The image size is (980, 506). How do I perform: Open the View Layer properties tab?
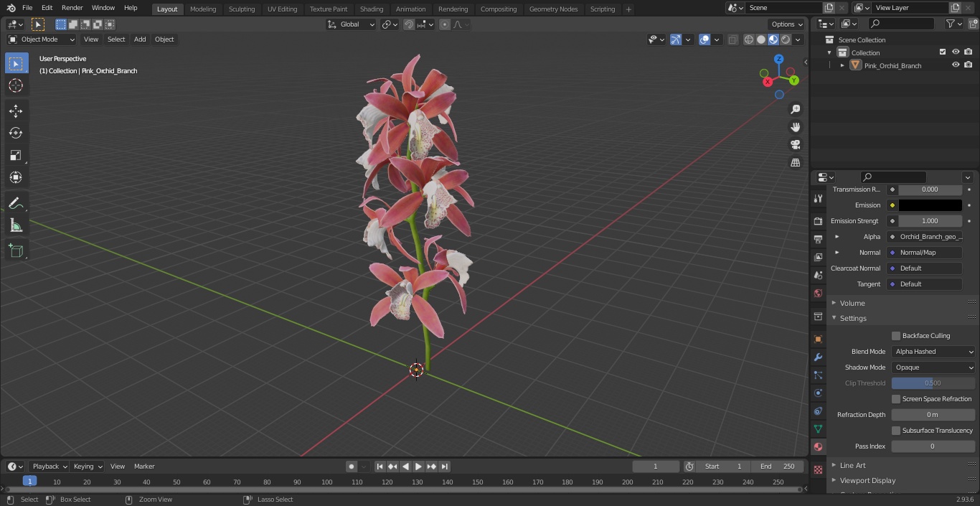pyautogui.click(x=818, y=257)
